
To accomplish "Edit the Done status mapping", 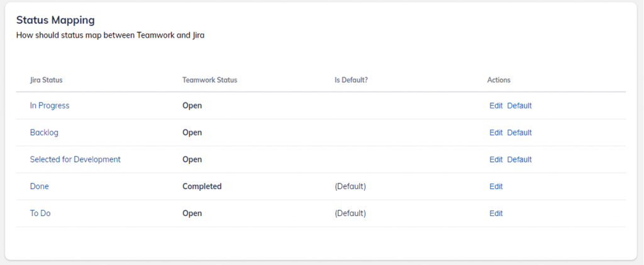I will pos(496,187).
